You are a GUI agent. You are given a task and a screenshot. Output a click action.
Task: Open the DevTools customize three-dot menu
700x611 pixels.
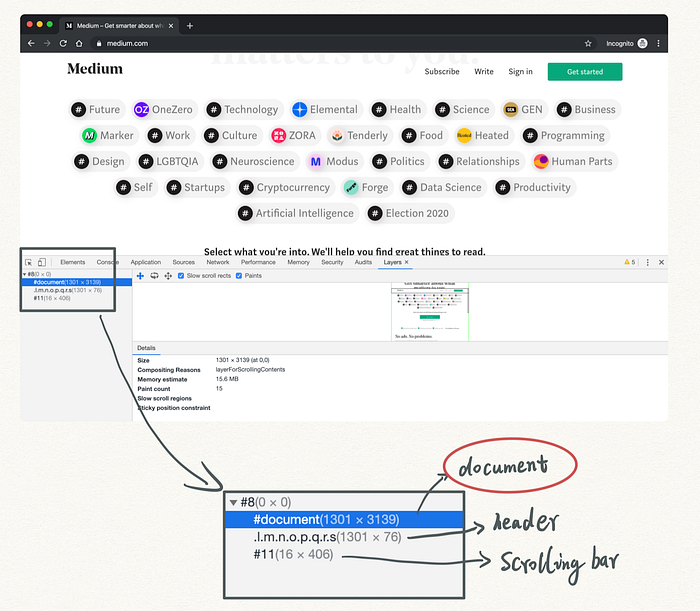coord(647,262)
